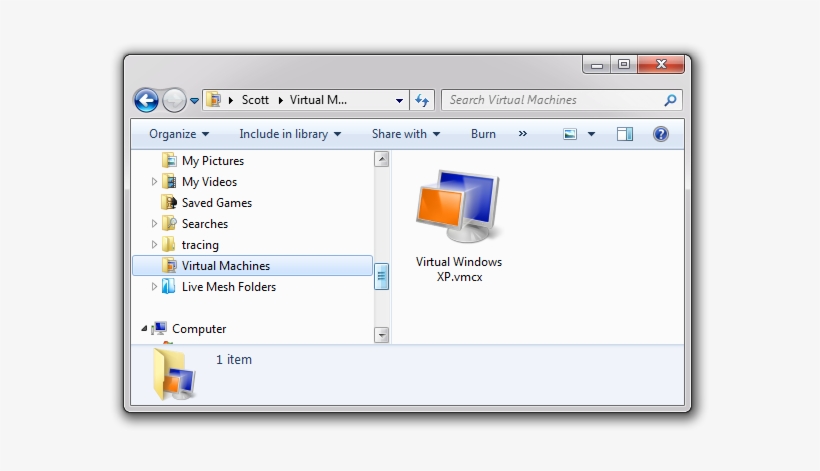Click the My Videos folder icon
Screen dimensions: 820x471
click(x=169, y=181)
